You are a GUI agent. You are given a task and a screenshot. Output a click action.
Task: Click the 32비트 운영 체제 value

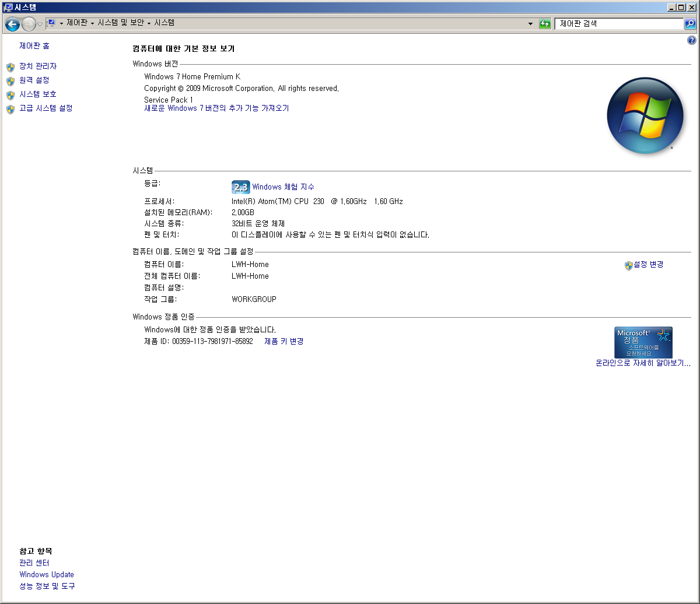coord(258,223)
